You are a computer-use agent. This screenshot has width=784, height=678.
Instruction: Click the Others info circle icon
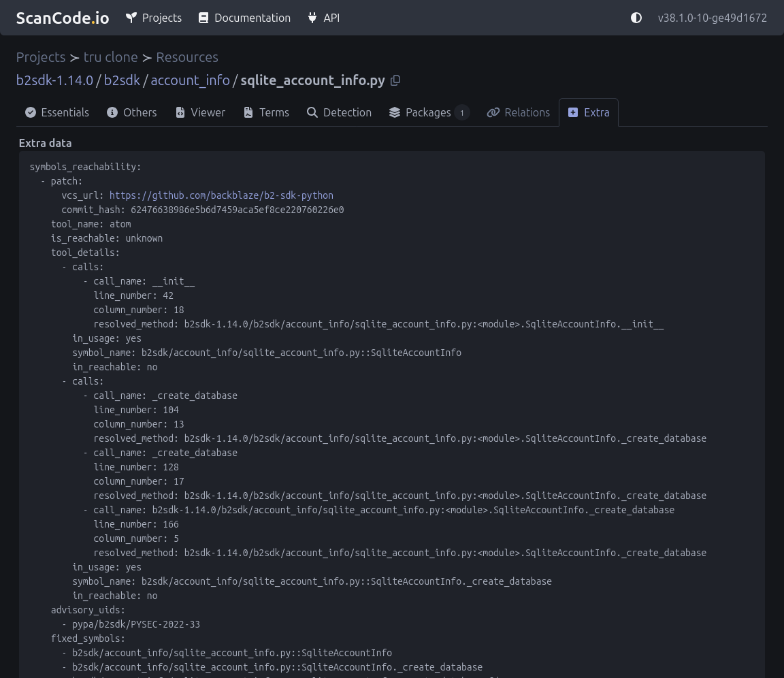[112, 112]
